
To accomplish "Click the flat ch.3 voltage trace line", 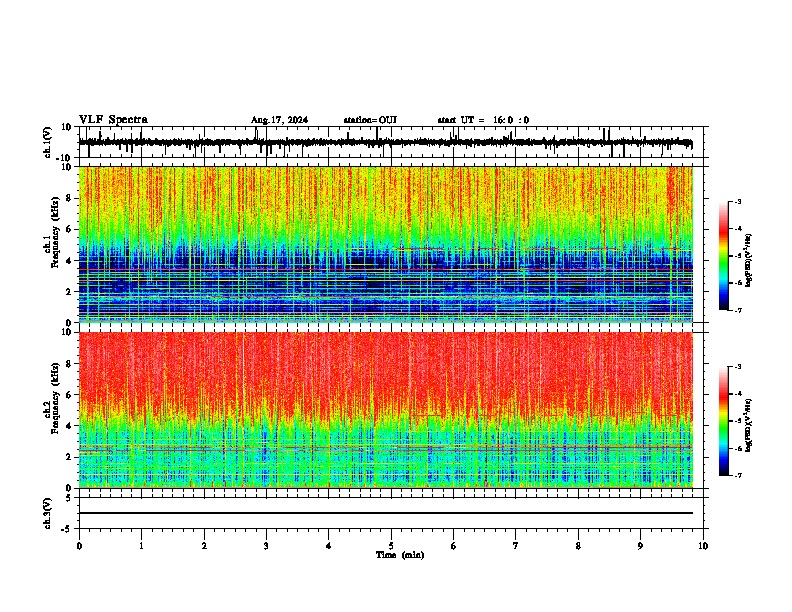I will coord(386,513).
